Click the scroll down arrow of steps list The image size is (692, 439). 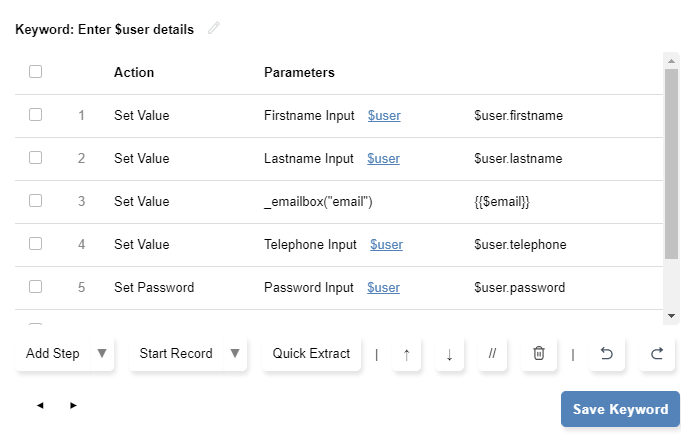[x=671, y=316]
